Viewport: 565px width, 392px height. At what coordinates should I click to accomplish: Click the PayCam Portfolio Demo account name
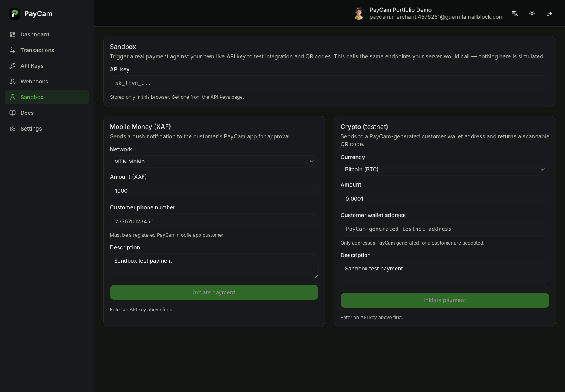[401, 10]
